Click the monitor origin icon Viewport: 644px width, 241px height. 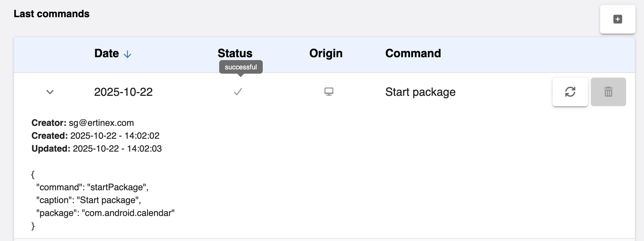pyautogui.click(x=329, y=92)
